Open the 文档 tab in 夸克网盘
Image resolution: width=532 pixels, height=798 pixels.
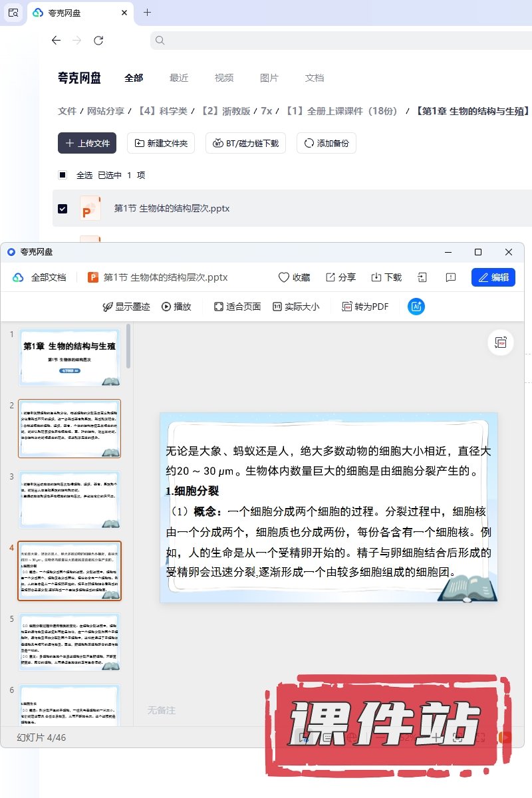click(x=314, y=78)
